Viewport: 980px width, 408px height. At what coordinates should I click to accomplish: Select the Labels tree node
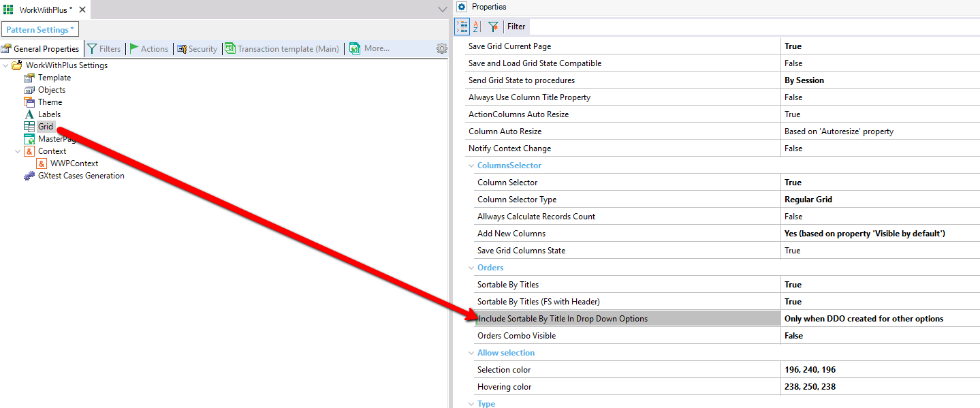(49, 114)
